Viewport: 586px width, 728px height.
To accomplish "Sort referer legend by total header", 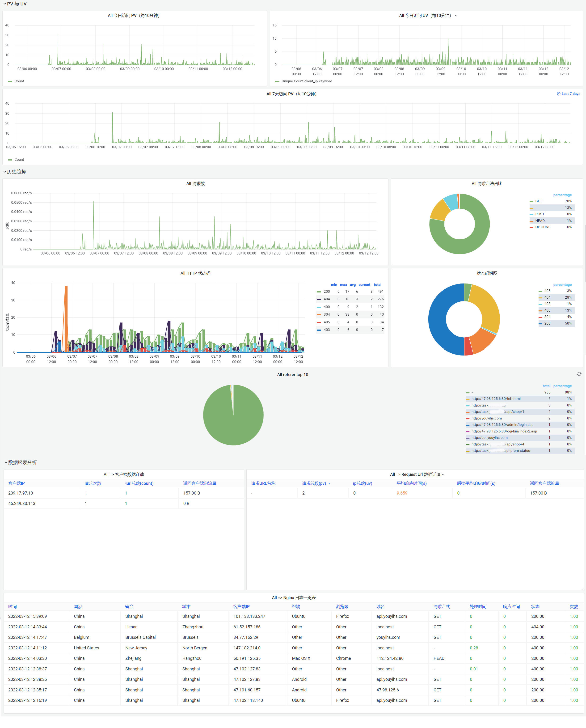I will 547,386.
